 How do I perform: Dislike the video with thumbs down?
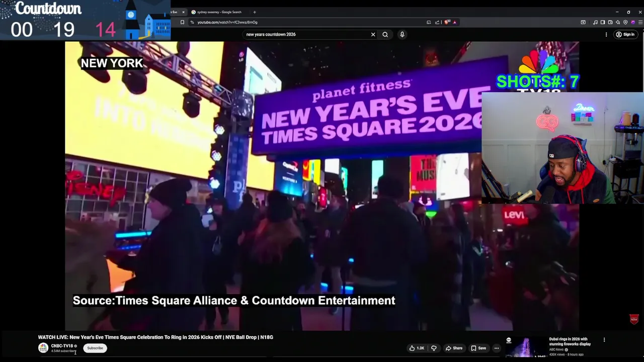click(434, 348)
